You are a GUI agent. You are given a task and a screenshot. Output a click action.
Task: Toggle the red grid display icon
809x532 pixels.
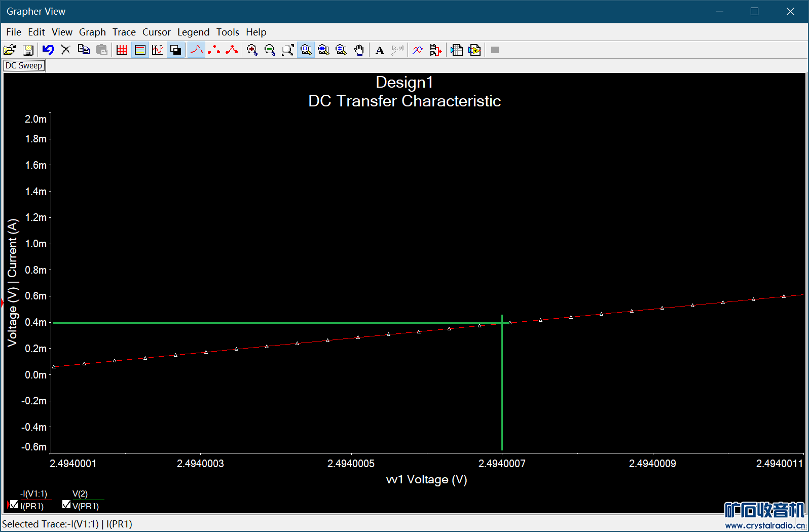pos(122,50)
